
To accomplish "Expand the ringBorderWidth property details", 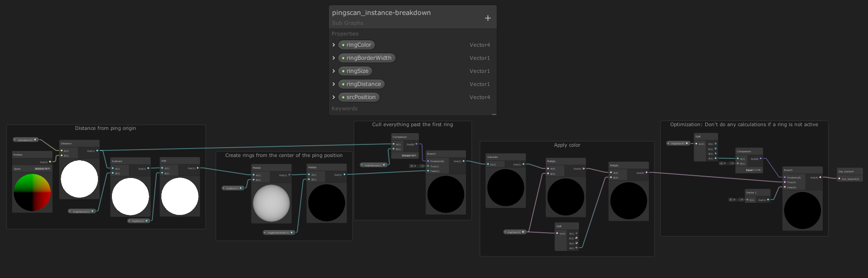I will point(334,58).
